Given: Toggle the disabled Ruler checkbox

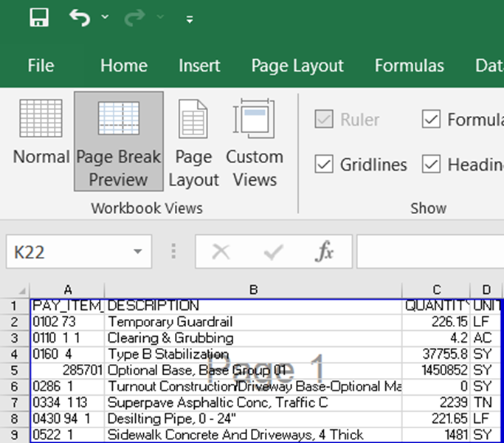Looking at the screenshot, I should pos(324,119).
